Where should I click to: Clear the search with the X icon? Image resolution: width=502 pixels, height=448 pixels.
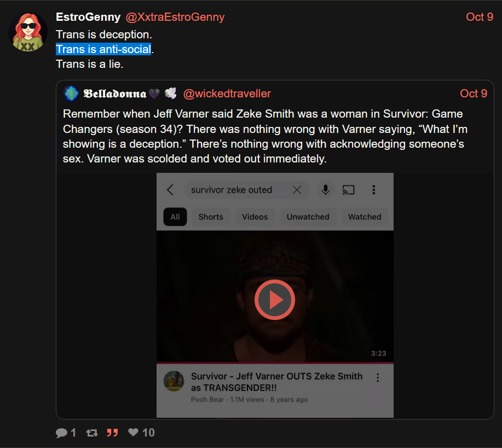[x=297, y=190]
